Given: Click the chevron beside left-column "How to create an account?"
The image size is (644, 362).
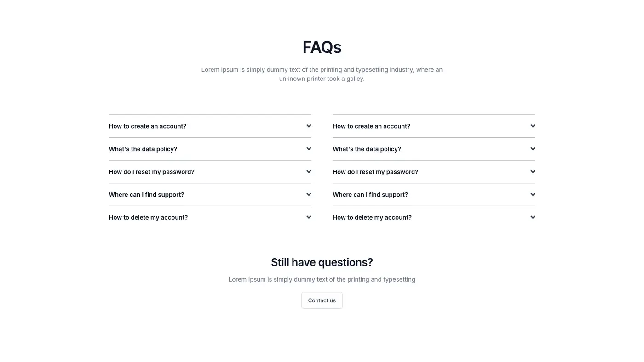Looking at the screenshot, I should pos(309,126).
